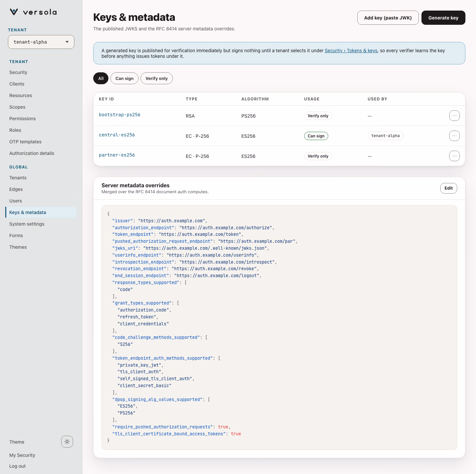The width and height of the screenshot is (476, 474).
Task: Open the Permissions page
Action: point(22,119)
